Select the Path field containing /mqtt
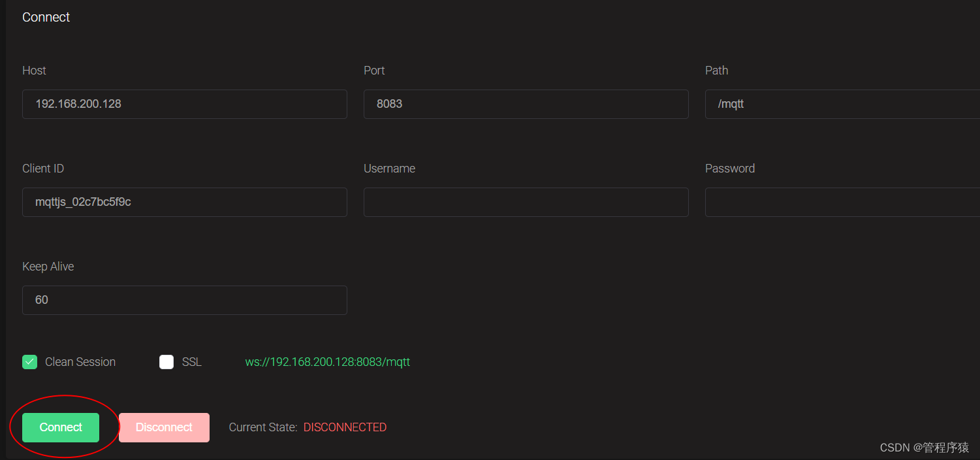 click(842, 104)
